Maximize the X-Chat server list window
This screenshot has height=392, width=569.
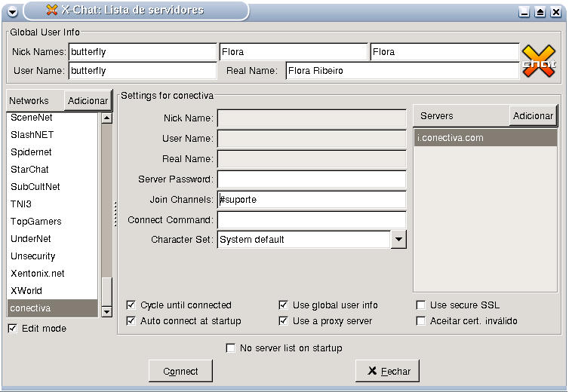click(540, 12)
